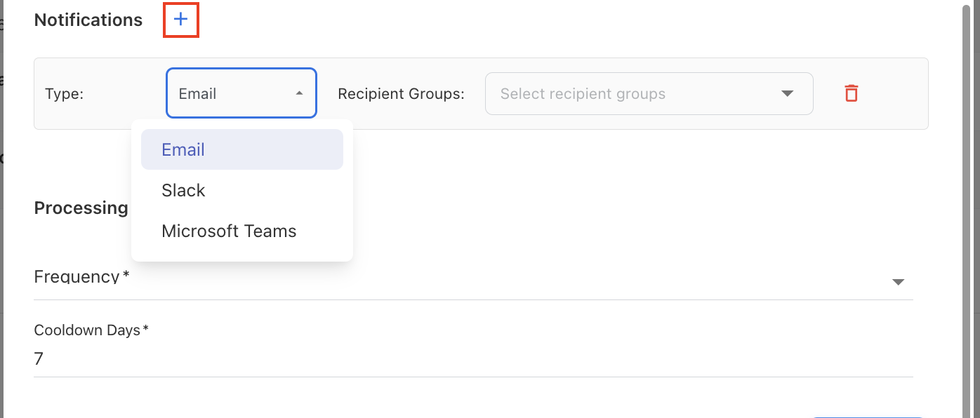Click the Processing section heading
This screenshot has width=980, height=418.
[81, 208]
